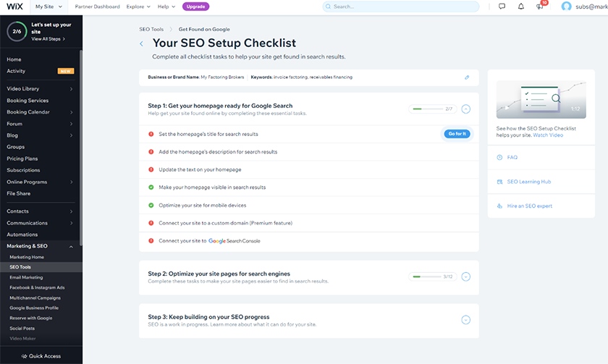
Task: Edit the business name and keywords with the pencil icon
Action: (x=467, y=77)
